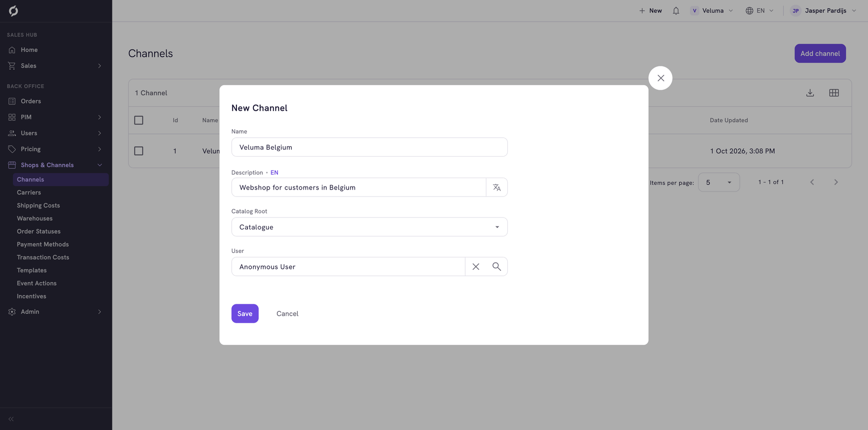
Task: Click the translate icon in Description field
Action: 497,188
